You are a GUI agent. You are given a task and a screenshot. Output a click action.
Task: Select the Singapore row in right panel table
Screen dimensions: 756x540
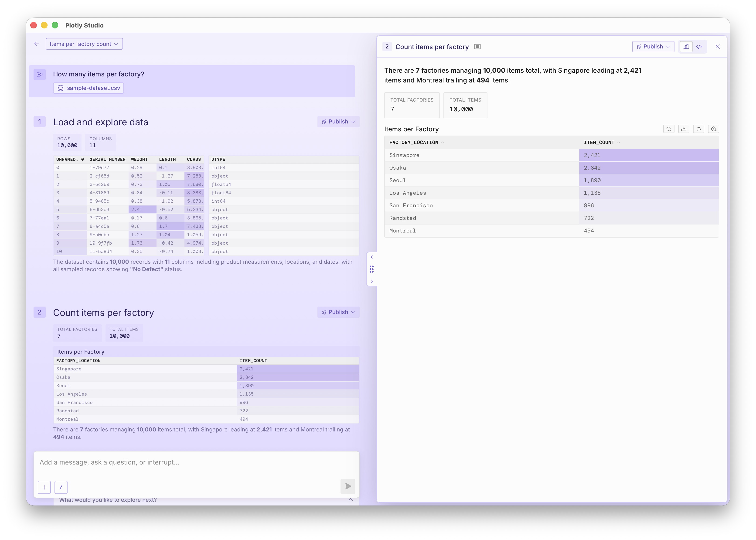click(x=552, y=155)
